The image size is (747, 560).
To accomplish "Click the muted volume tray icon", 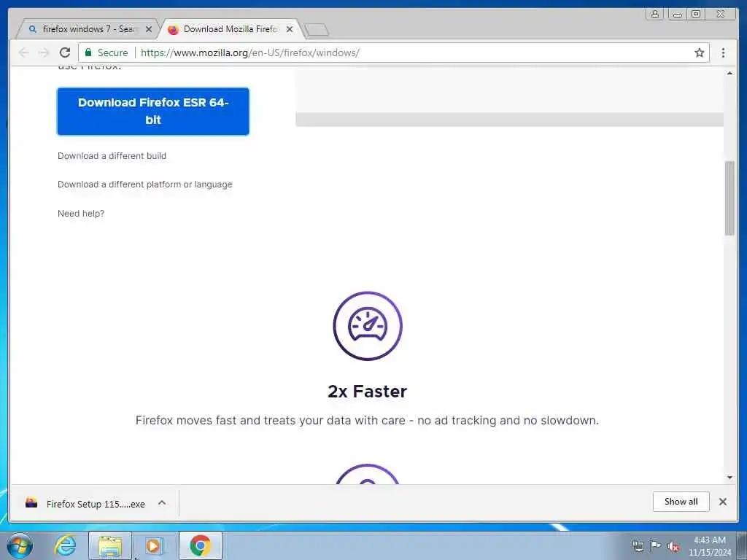I will 673,546.
